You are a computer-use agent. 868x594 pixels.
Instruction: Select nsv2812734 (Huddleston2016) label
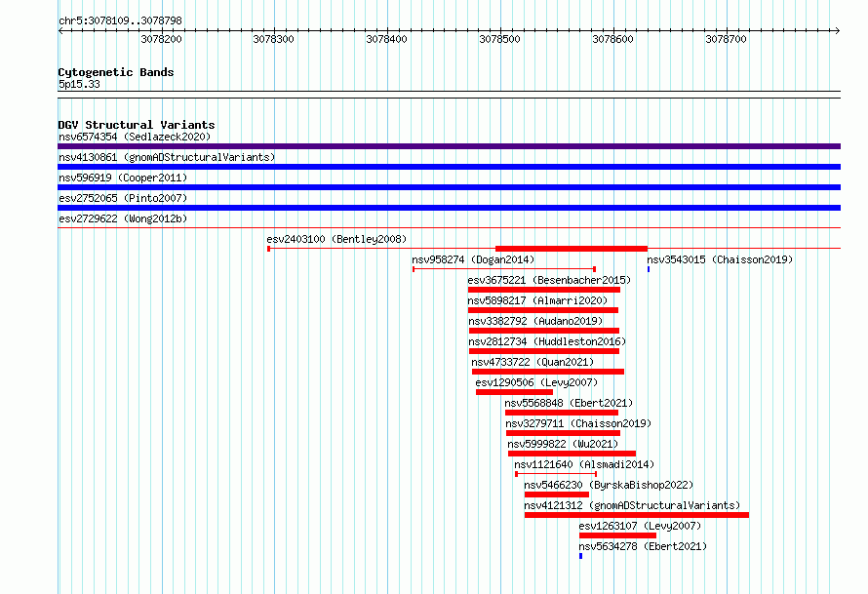pos(547,341)
